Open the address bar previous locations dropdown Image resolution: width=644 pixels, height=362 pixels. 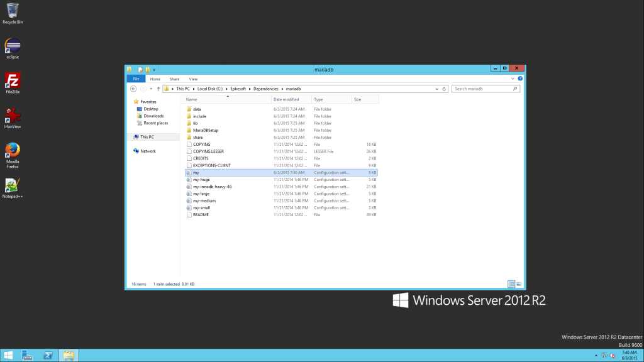(436, 89)
